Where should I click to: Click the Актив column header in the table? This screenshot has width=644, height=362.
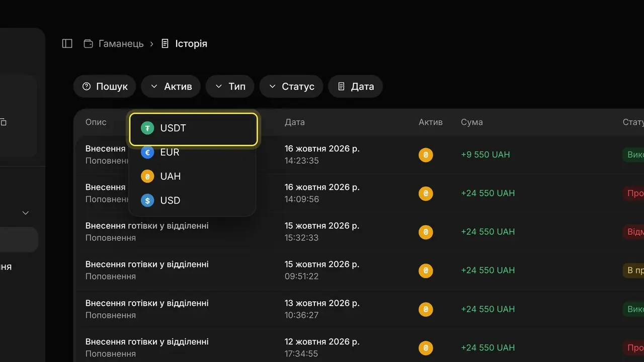pos(431,122)
